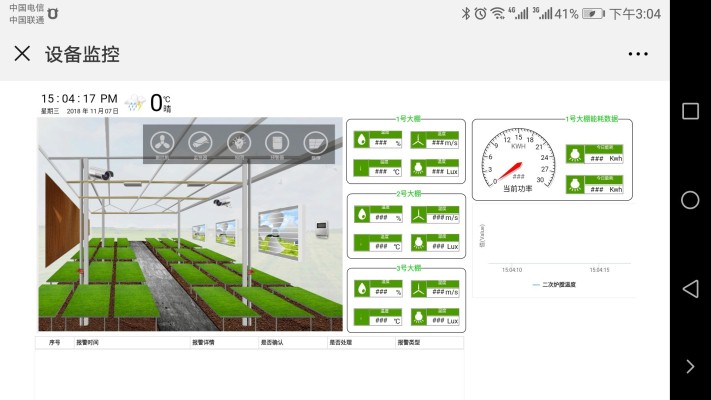
Task: Tap the left security camera in greenhouse
Action: click(100, 175)
